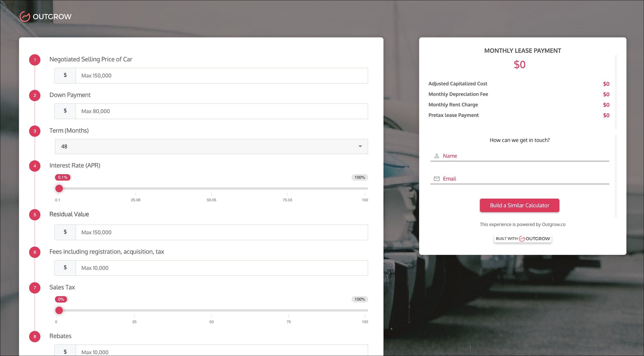Click the Email field in contact form
The image size is (644, 356).
click(525, 179)
